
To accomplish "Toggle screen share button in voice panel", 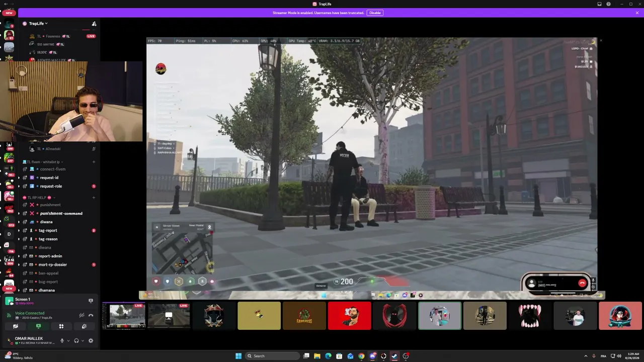I will [38, 326].
